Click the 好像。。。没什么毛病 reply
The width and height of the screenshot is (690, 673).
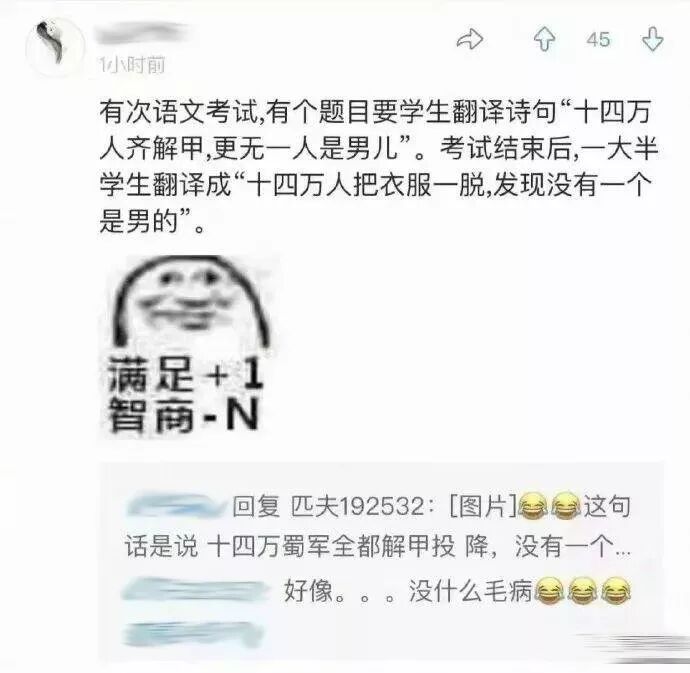(x=407, y=590)
